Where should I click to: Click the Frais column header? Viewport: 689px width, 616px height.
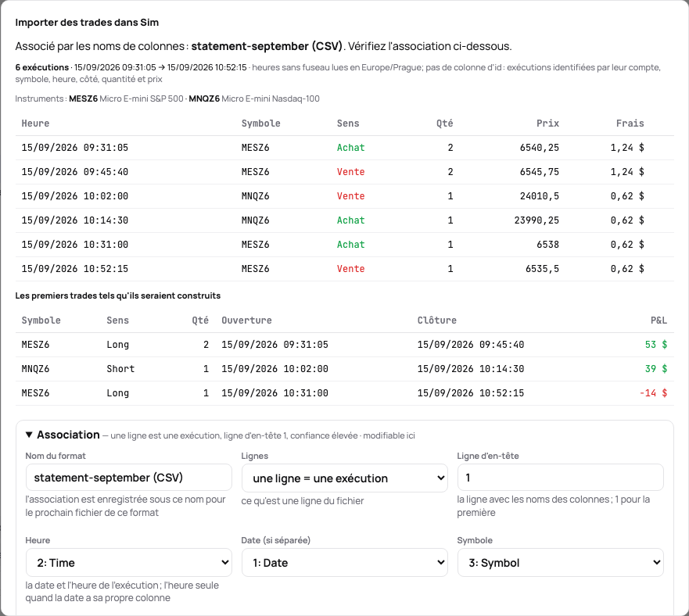click(630, 124)
